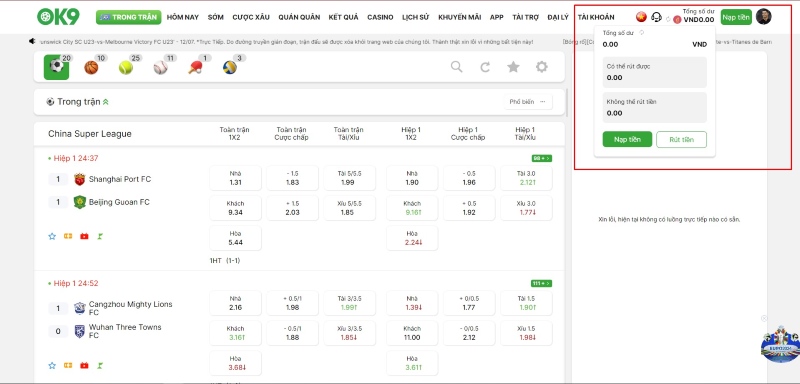Click Shanghai Port FC team name
Image resolution: width=800 pixels, height=384 pixels.
tap(120, 179)
